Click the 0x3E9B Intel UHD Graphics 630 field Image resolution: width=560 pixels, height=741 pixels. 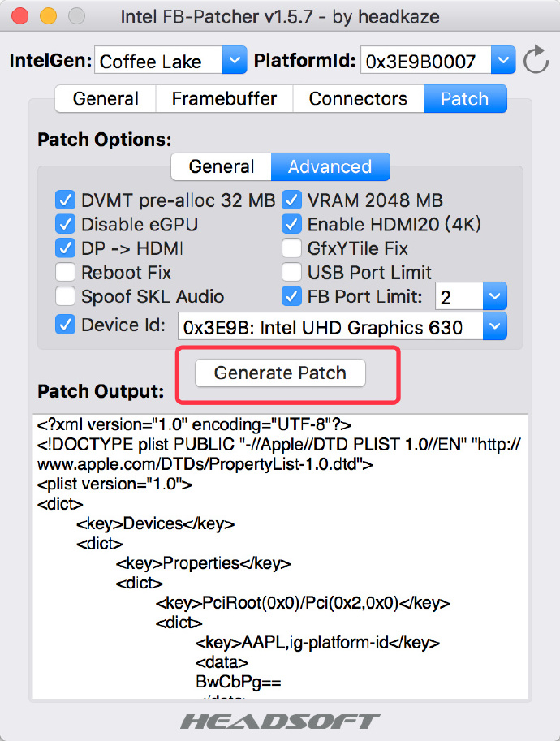coord(330,326)
